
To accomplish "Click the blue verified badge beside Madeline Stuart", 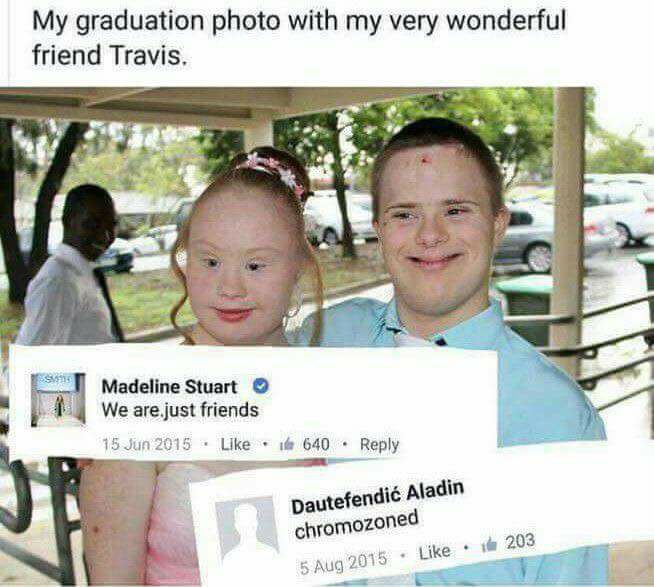I will click(261, 386).
